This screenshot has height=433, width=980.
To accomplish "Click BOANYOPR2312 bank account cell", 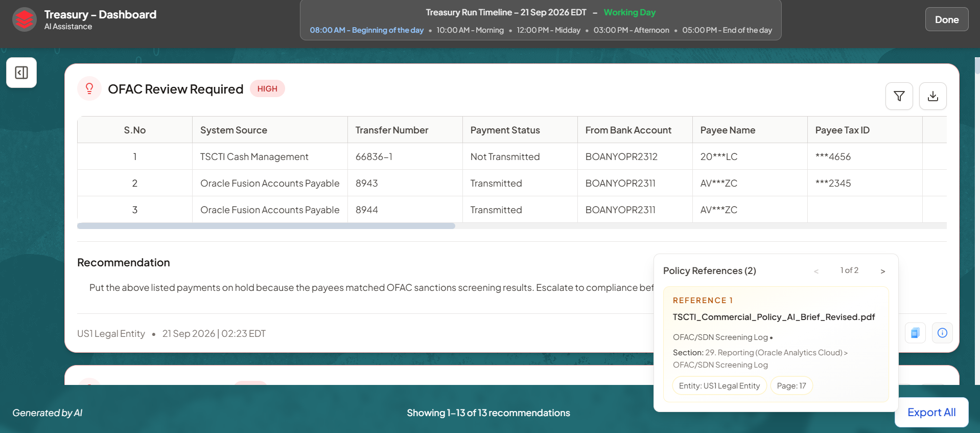I will point(635,156).
